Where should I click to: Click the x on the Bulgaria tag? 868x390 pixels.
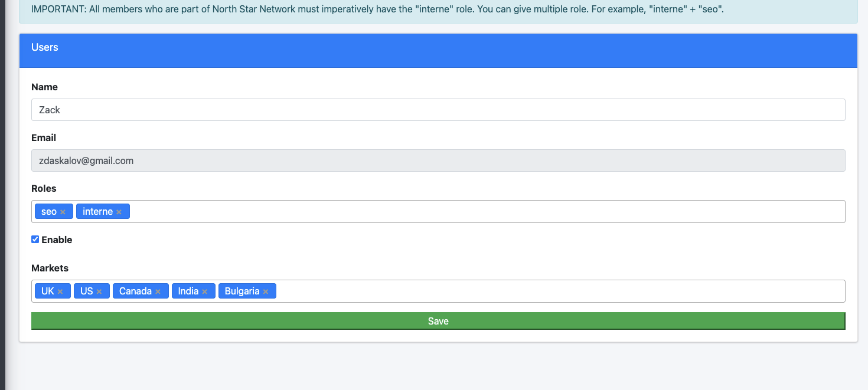coord(266,291)
